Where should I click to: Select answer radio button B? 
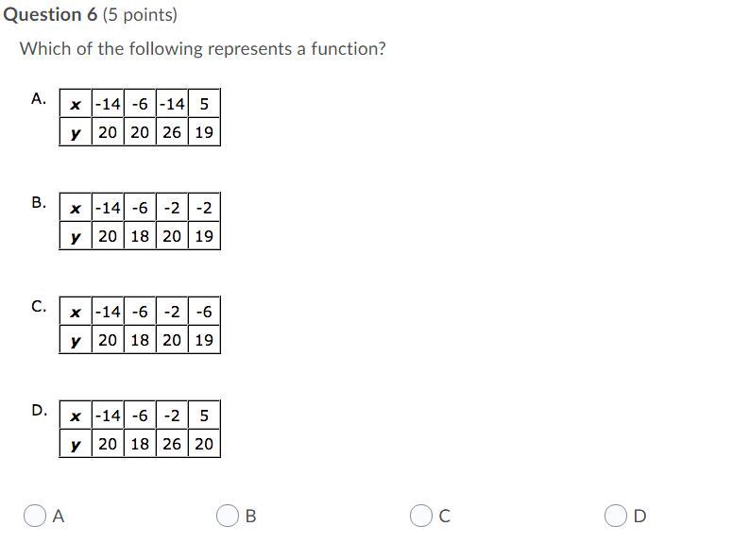coord(228,516)
